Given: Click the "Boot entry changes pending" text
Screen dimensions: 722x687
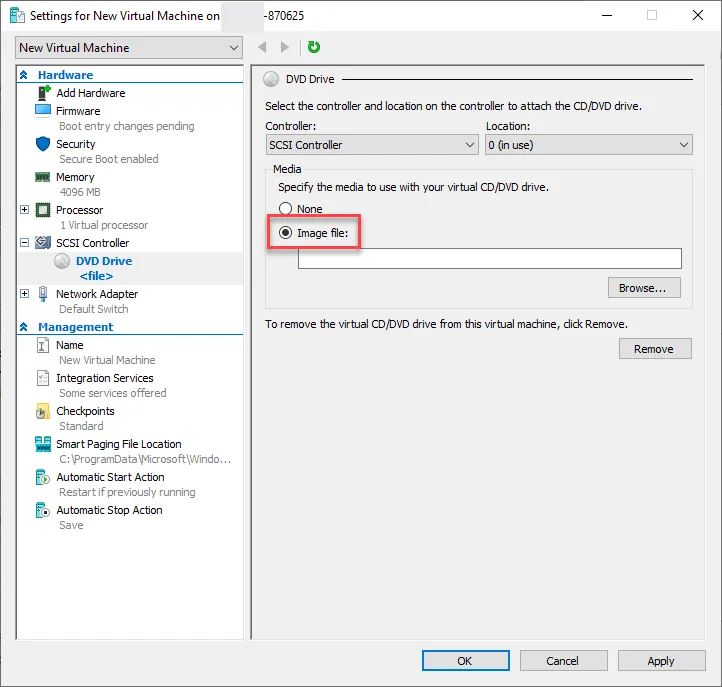Looking at the screenshot, I should tap(127, 126).
